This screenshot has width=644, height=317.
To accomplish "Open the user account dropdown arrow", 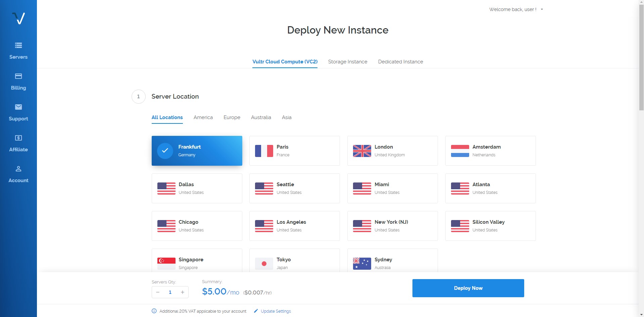I will pos(542,9).
